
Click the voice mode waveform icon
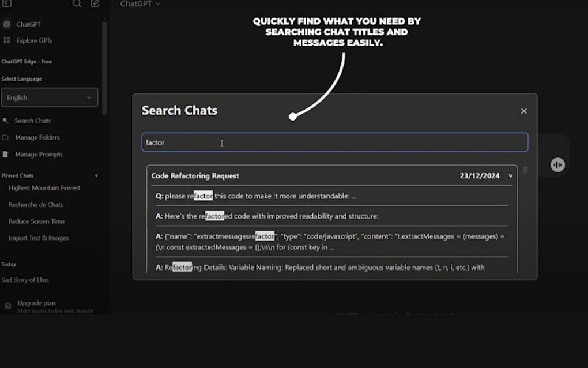(557, 165)
